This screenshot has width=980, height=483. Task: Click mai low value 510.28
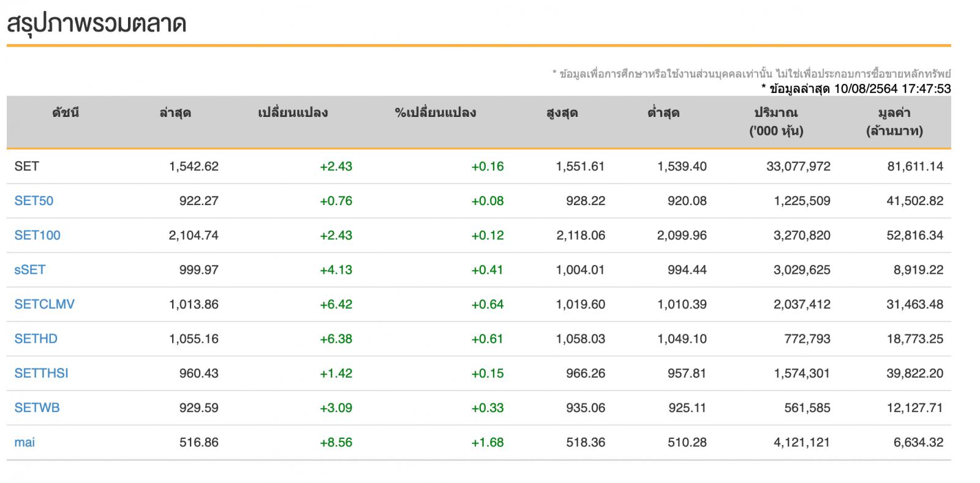click(x=687, y=442)
